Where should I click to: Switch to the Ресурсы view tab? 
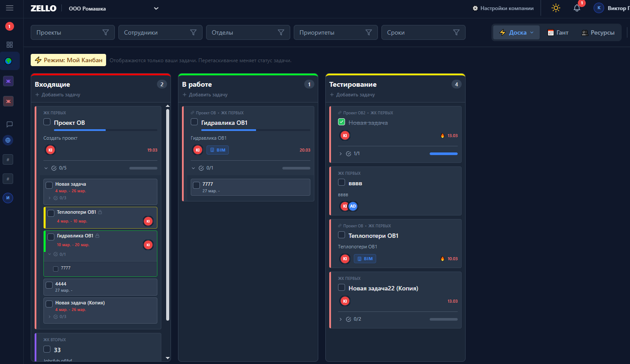point(598,32)
